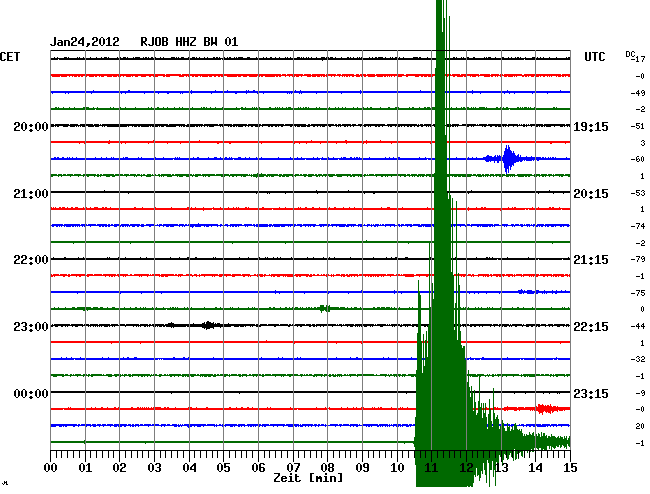Select minute tick label 15
Image resolution: width=650 pixels, height=494 pixels.
[x=570, y=468]
